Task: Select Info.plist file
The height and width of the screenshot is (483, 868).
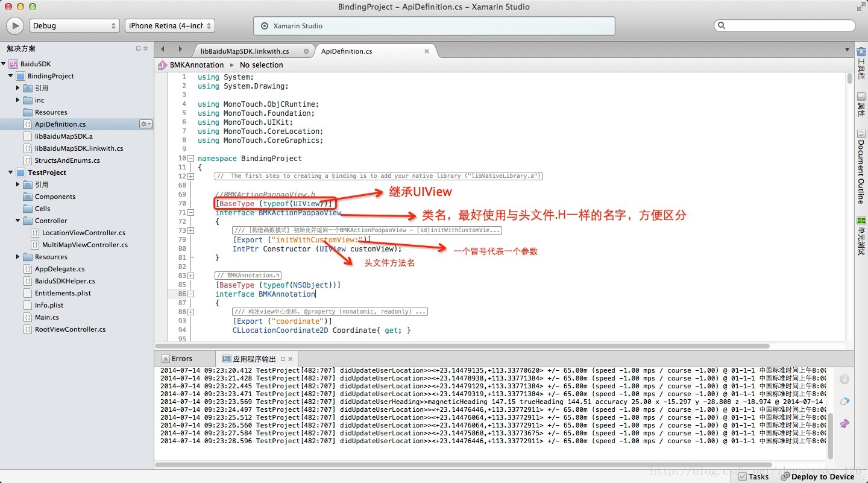Action: (x=49, y=305)
